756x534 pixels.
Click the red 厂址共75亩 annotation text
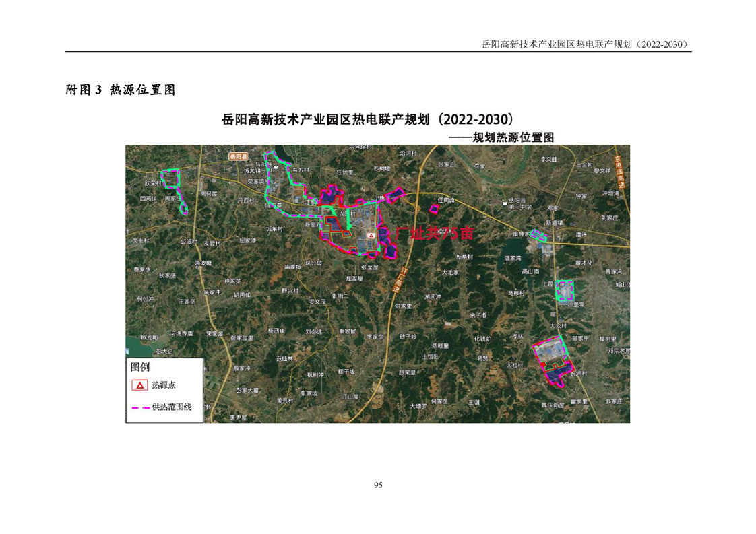(435, 234)
